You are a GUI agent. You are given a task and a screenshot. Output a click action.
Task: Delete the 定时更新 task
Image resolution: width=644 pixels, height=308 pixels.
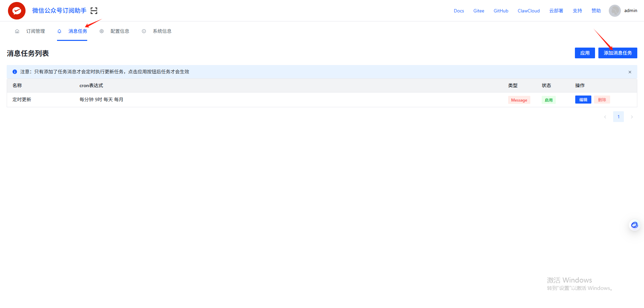602,100
